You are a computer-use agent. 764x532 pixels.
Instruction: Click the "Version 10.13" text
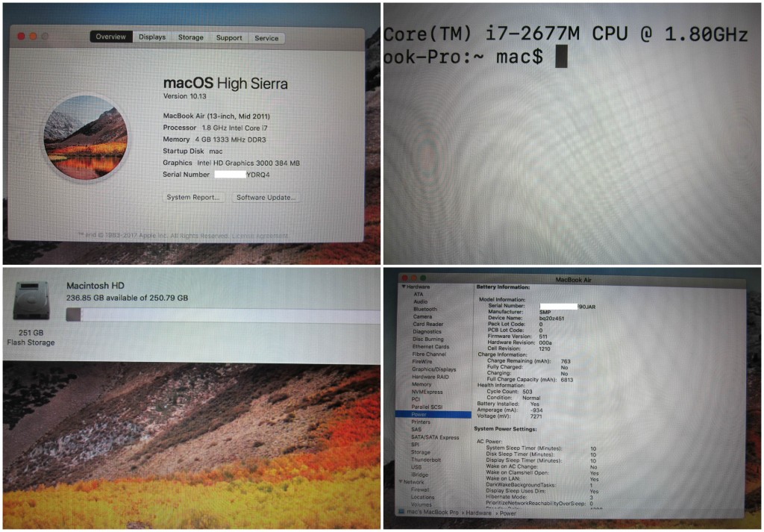point(185,96)
